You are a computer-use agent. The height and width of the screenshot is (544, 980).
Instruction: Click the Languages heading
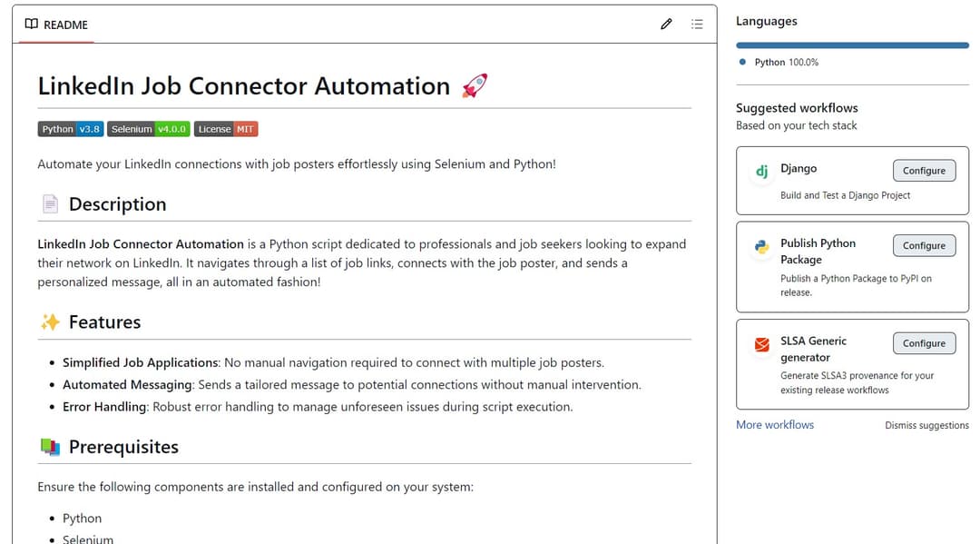tap(766, 21)
